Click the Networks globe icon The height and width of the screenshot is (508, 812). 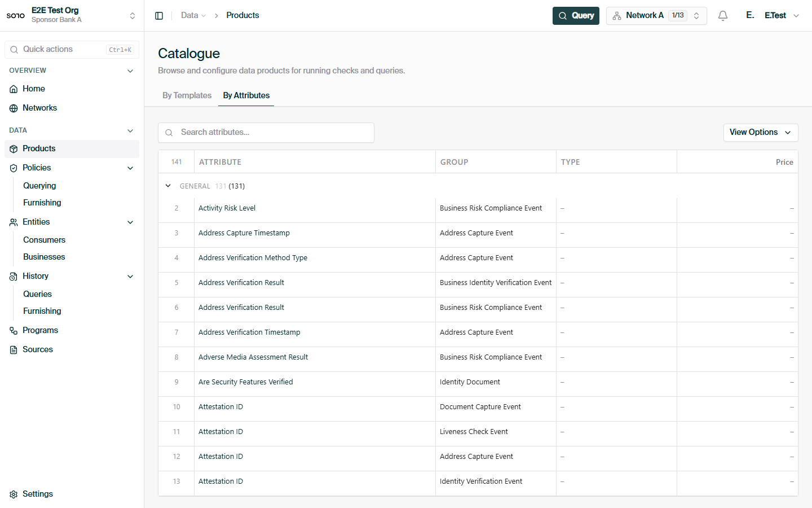pos(14,108)
